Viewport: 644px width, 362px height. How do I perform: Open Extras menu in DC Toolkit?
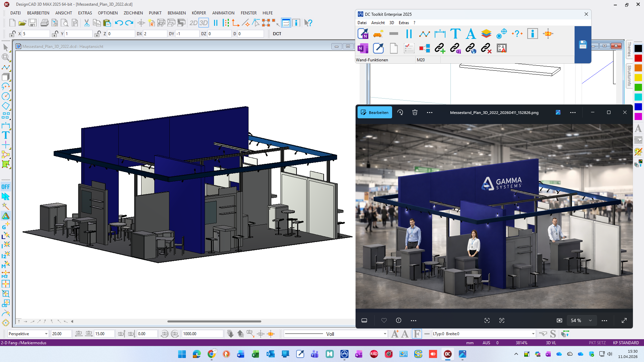pos(404,23)
